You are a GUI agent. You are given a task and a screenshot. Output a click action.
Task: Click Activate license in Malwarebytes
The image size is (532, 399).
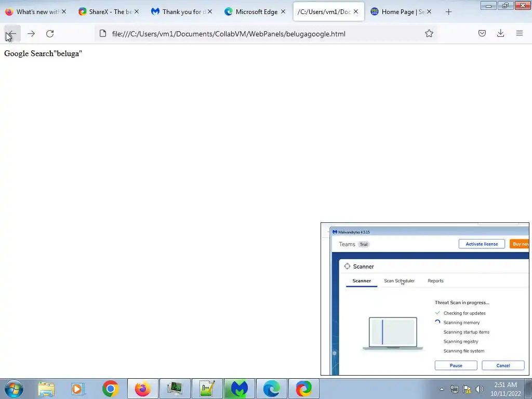(482, 244)
